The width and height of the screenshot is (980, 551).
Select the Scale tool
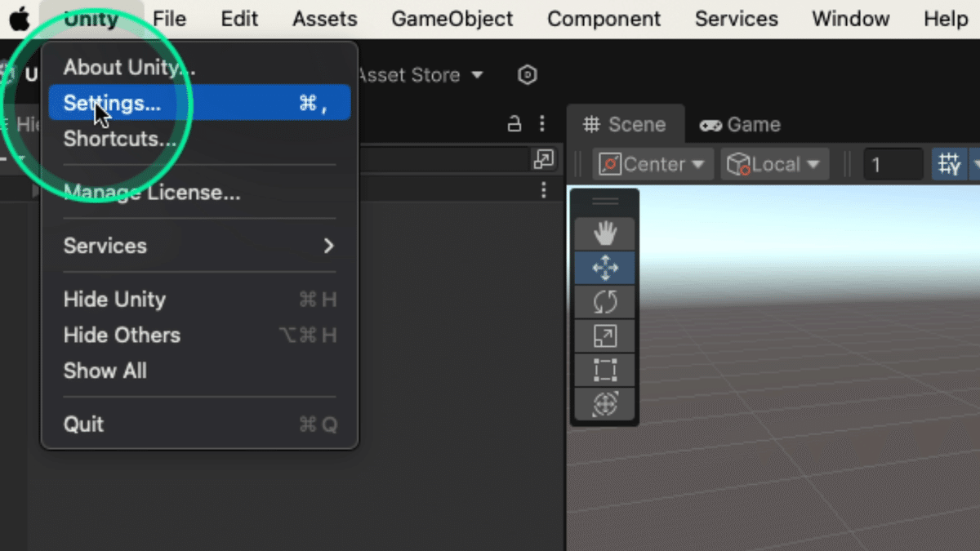(604, 336)
